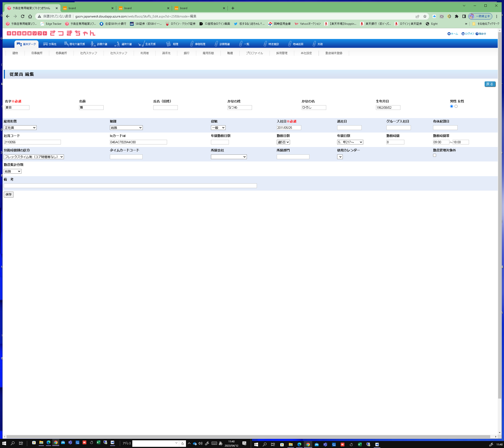This screenshot has height=448, width=504.
Task: Expand the 労働時間制の区分 dropdown
Action: point(34,157)
